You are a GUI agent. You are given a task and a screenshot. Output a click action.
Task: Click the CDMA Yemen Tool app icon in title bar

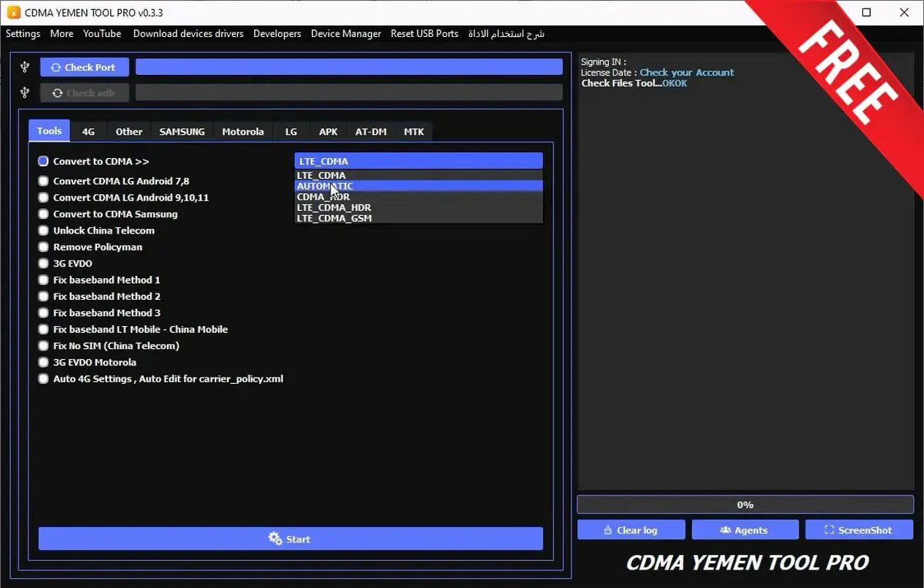click(13, 12)
